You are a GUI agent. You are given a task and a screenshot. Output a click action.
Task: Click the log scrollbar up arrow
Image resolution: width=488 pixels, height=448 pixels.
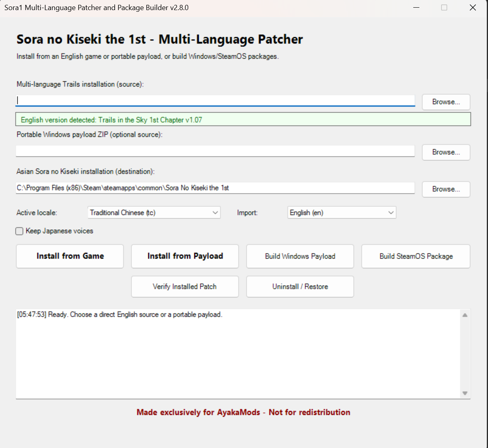pos(465,315)
